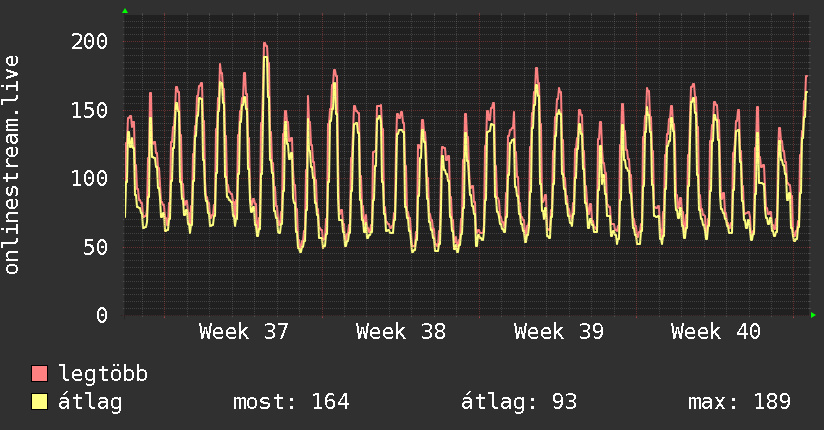Click the legtöbb legend label
The width and height of the screenshot is (824, 430).
103,373
